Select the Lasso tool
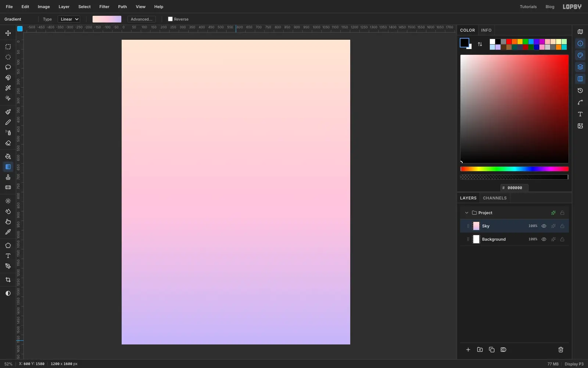Viewport: 588px width, 368px height. coord(8,67)
